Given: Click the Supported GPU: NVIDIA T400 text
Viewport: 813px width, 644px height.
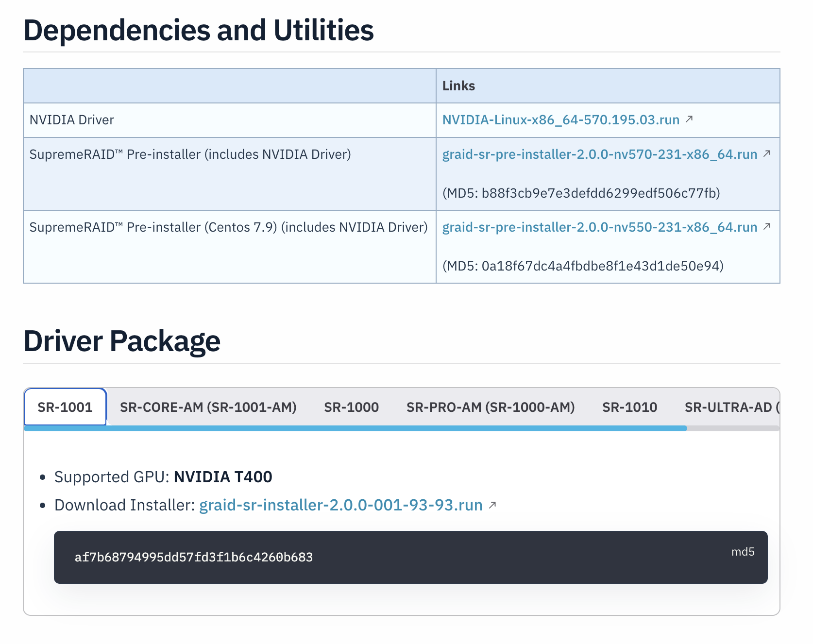Looking at the screenshot, I should (x=163, y=477).
